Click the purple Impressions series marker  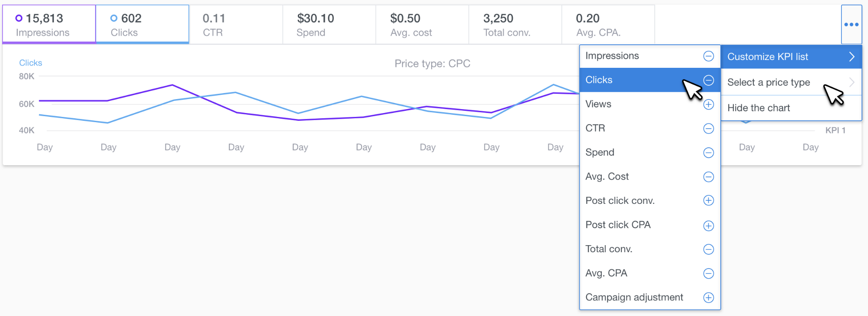pos(19,18)
